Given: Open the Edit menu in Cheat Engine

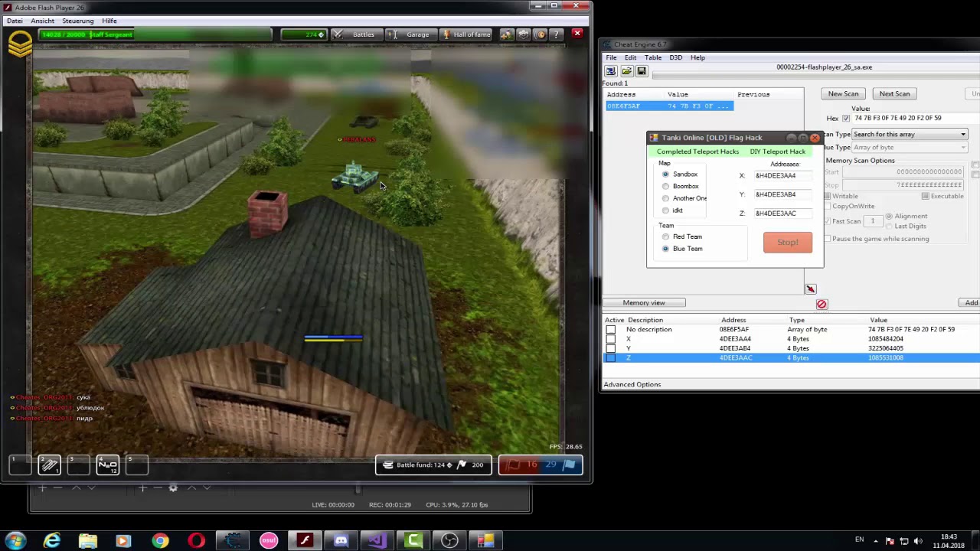Looking at the screenshot, I should pyautogui.click(x=630, y=57).
